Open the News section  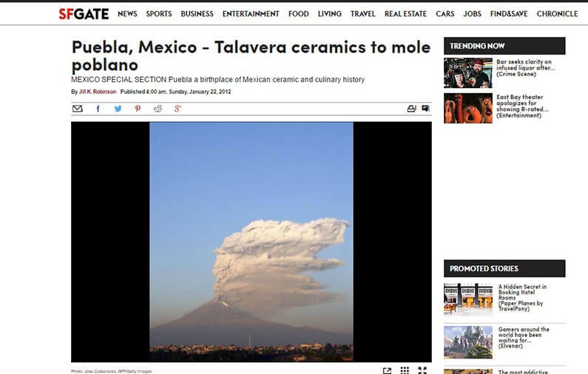(x=127, y=14)
